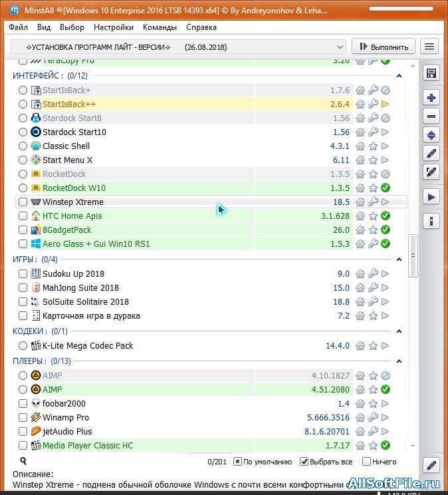448x495 pixels.
Task: Open the Выбор menu
Action: pos(72,27)
